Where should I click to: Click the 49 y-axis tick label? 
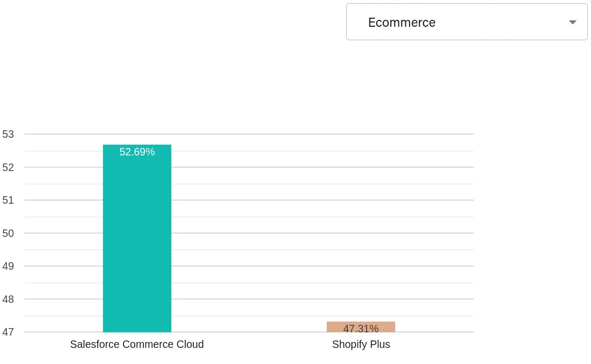[x=8, y=266]
